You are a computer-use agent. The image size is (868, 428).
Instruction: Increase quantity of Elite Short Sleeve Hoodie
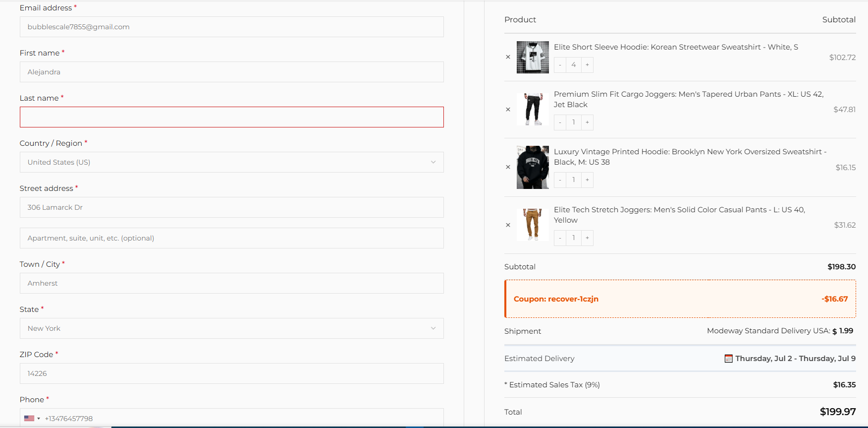pos(587,65)
